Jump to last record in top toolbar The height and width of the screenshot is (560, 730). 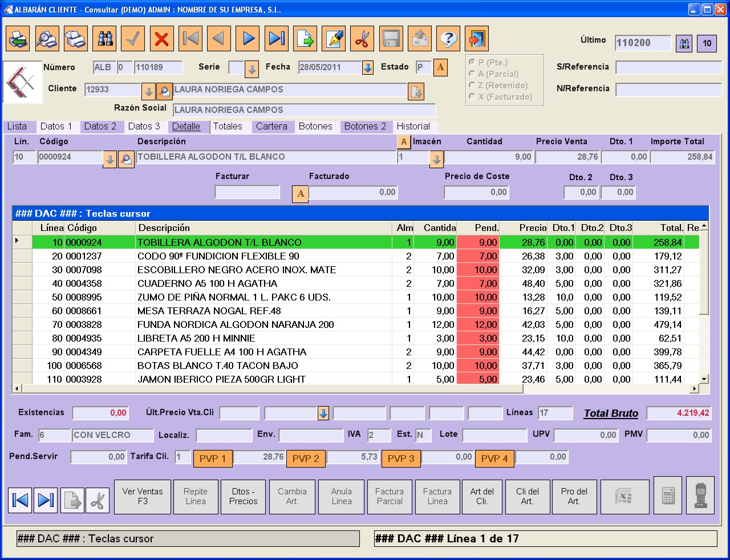pyautogui.click(x=276, y=39)
